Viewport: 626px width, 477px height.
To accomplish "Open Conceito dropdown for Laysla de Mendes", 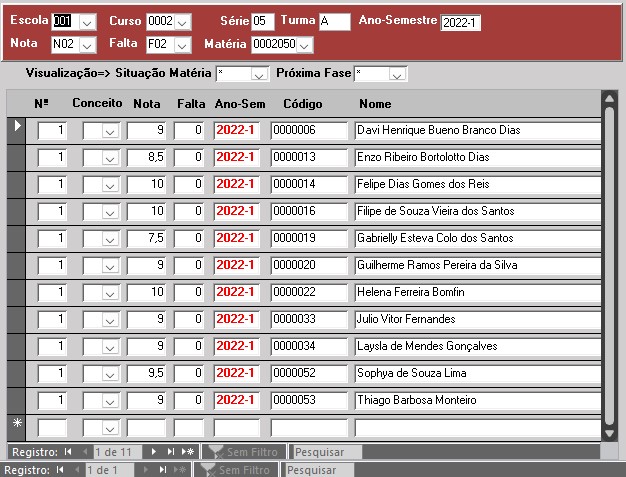I will [x=110, y=347].
